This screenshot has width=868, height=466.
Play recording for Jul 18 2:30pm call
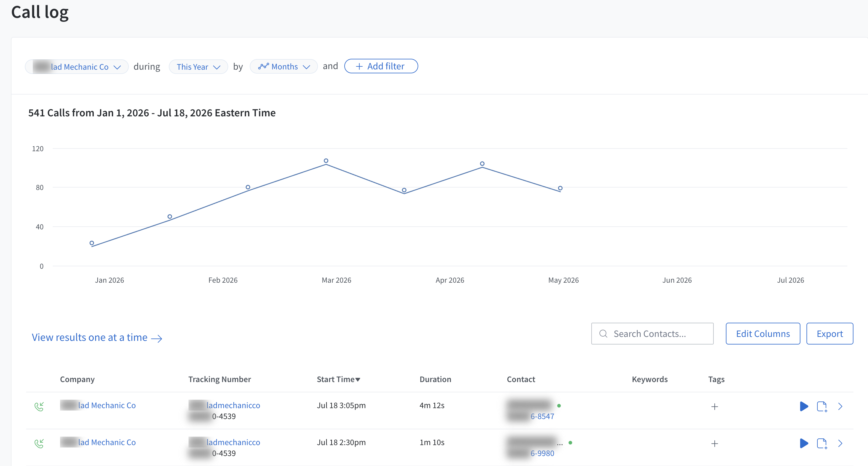804,443
